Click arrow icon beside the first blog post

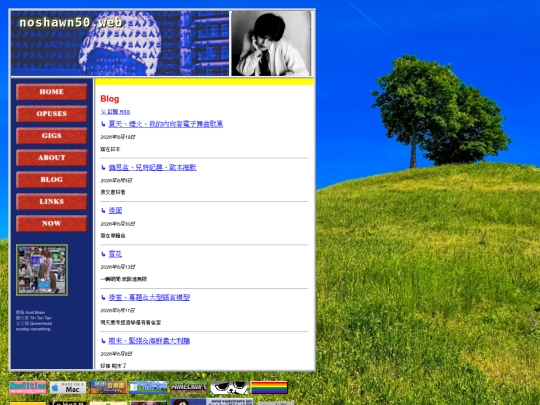103,124
